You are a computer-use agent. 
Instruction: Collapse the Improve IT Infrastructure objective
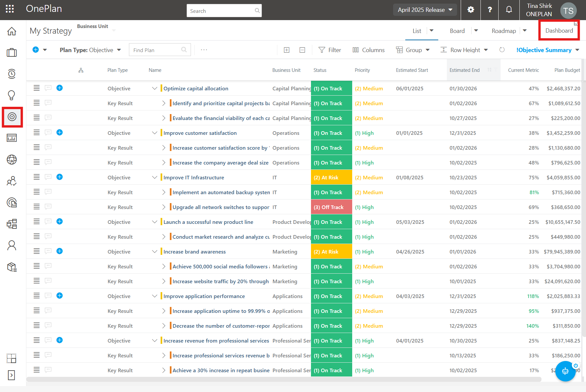[x=154, y=177]
